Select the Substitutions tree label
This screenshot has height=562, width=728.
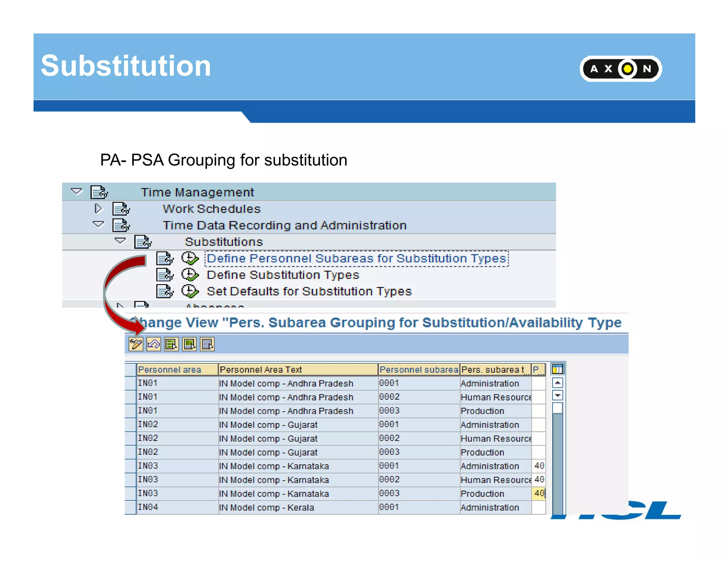point(224,242)
